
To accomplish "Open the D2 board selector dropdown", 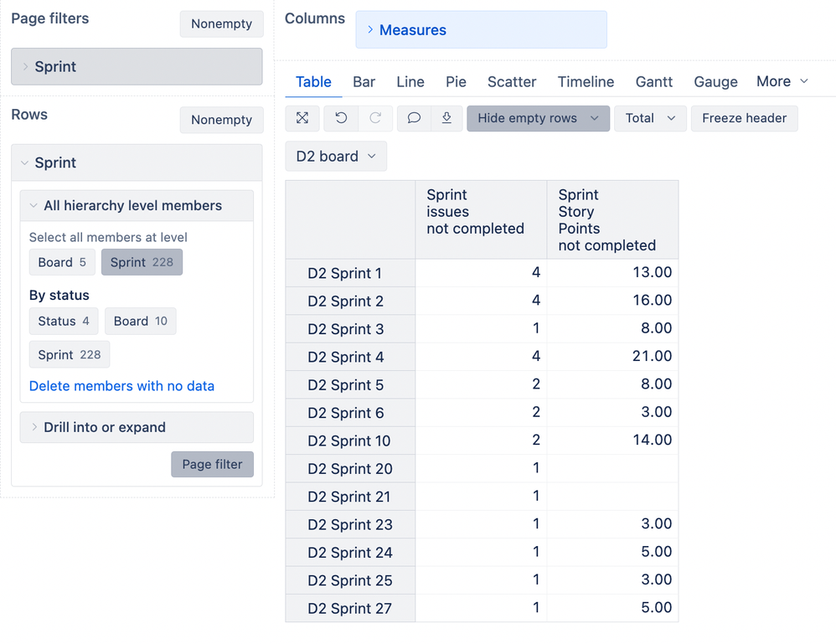I will pos(336,157).
